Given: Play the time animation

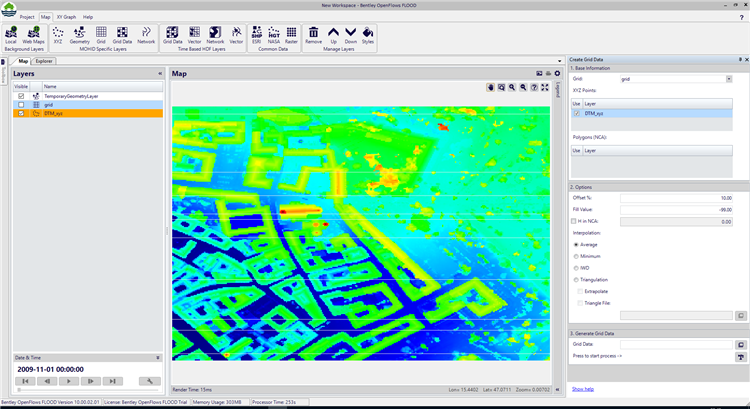Looking at the screenshot, I should [x=68, y=381].
